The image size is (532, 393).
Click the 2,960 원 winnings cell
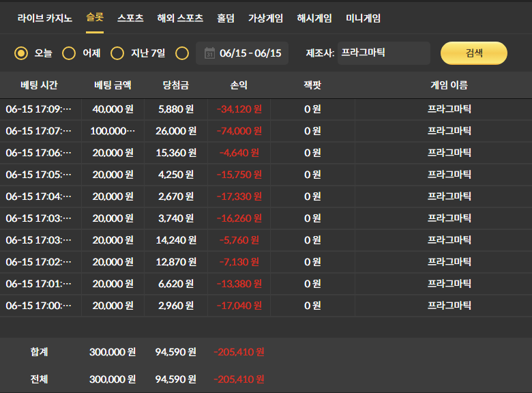[x=176, y=306]
